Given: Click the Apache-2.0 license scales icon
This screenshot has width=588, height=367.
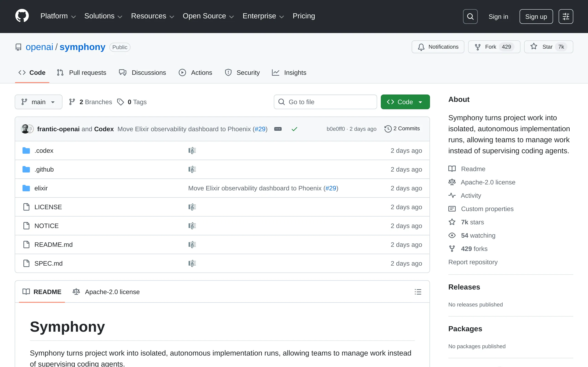Looking at the screenshot, I should [452, 182].
